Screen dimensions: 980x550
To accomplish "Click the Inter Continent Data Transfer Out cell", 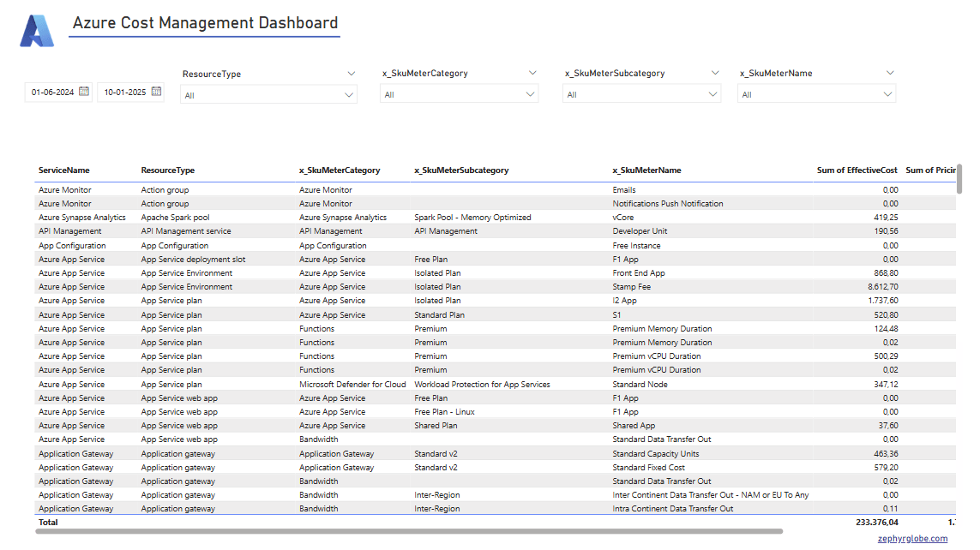I will (x=710, y=494).
